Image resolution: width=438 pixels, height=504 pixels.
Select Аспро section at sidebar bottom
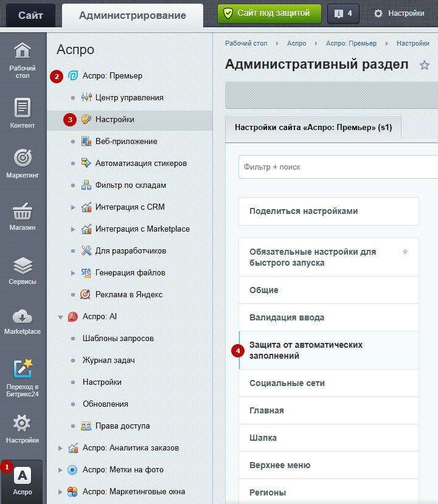(22, 480)
